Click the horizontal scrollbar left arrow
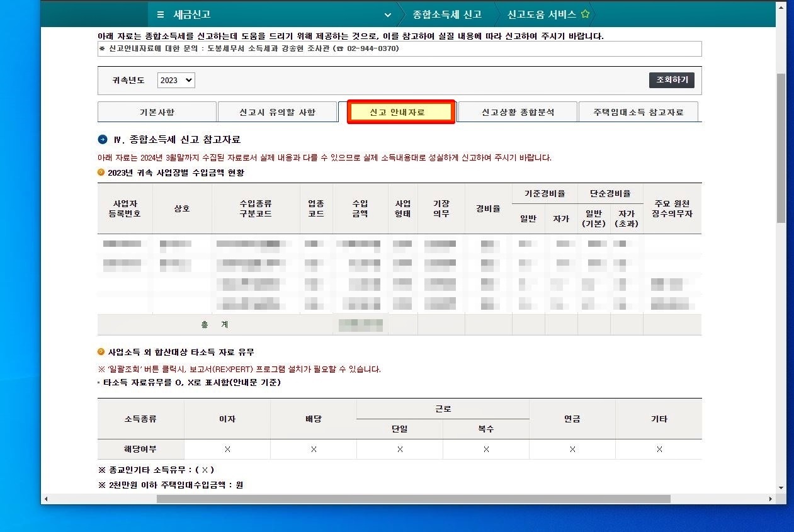Image resolution: width=794 pixels, height=532 pixels. coord(46,499)
